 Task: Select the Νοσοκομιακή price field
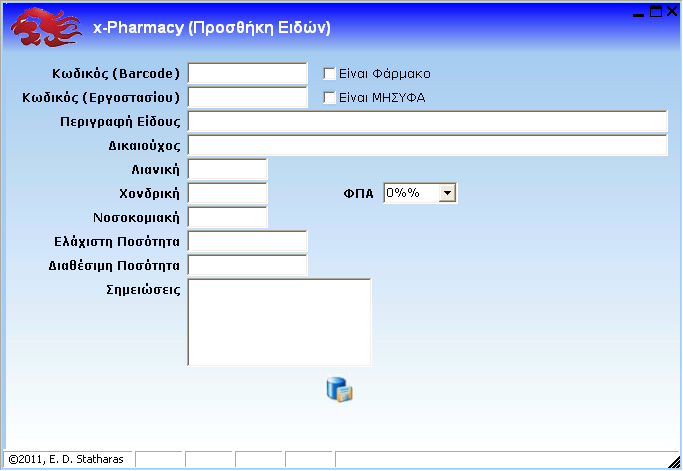227,217
